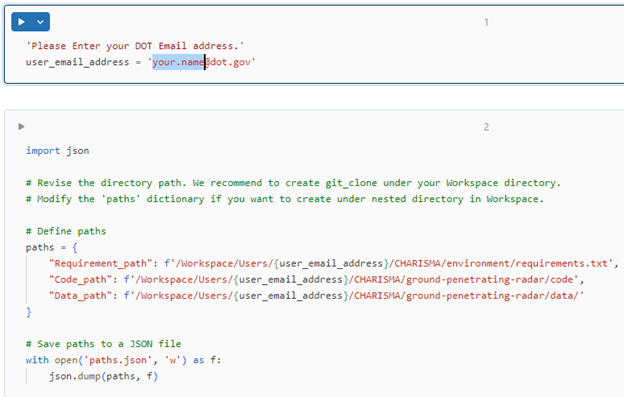
Task: Click the "Code_path" key
Action: tap(80, 280)
